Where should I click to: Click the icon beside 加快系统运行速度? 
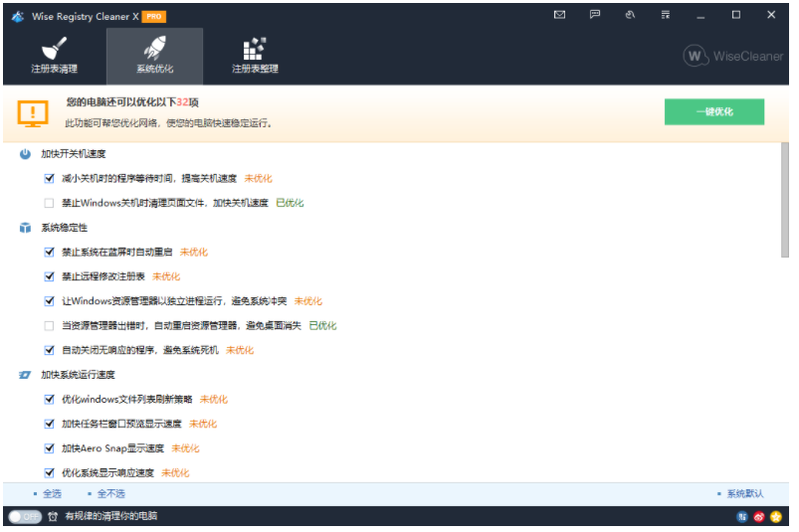point(25,375)
